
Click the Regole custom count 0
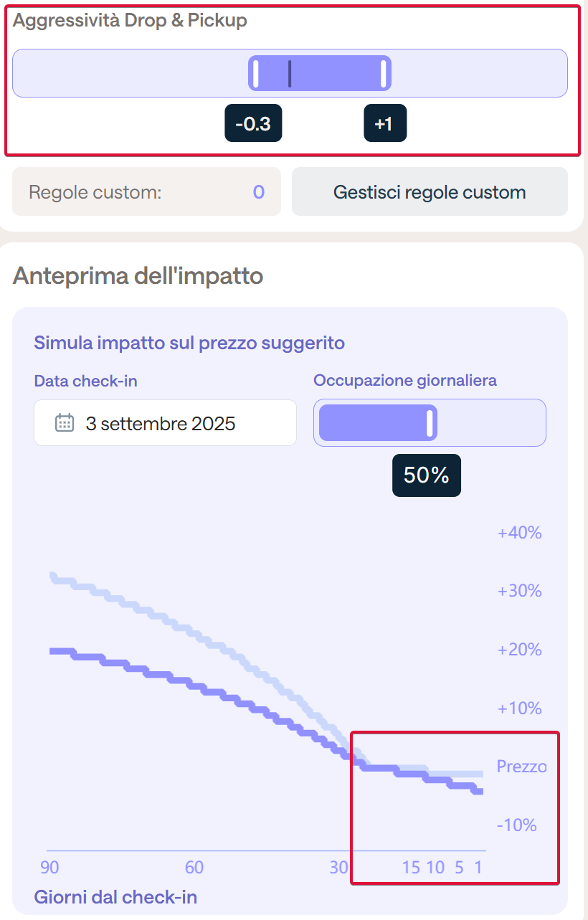coord(259,192)
